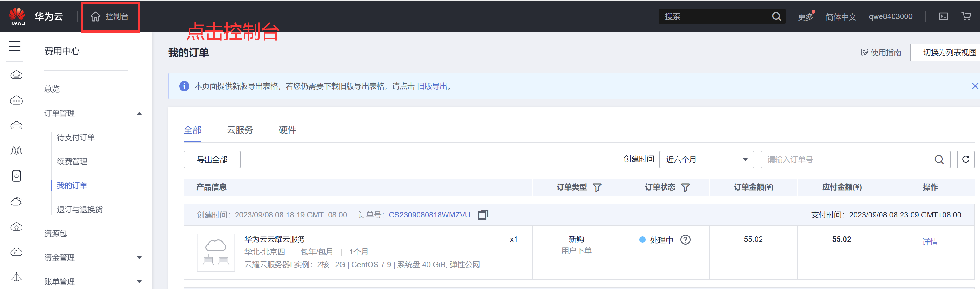980x289 pixels.
Task: Click the bottom sidebar icon
Action: 16,277
